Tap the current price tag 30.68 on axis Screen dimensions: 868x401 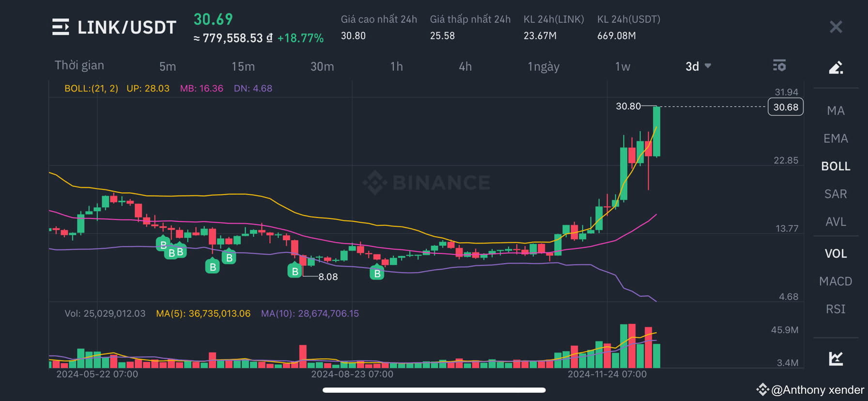pos(786,107)
